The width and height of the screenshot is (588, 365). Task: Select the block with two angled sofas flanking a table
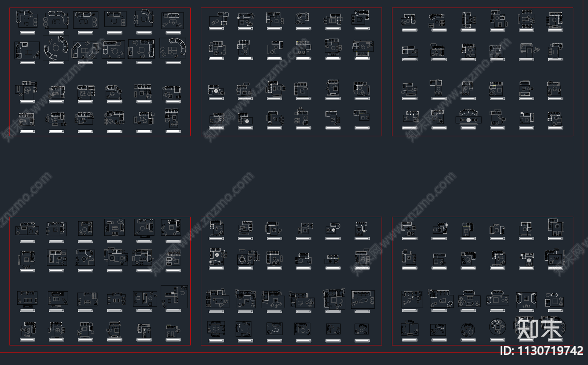click(86, 50)
